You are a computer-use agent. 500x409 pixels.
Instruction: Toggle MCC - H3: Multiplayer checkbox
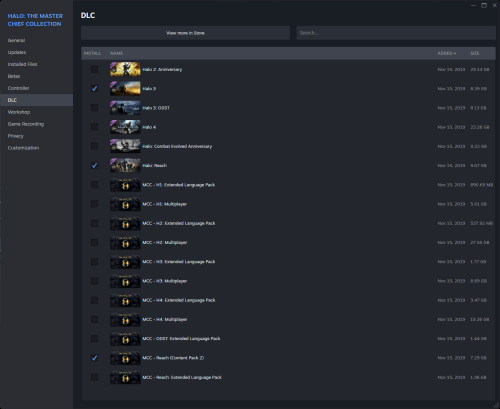94,281
